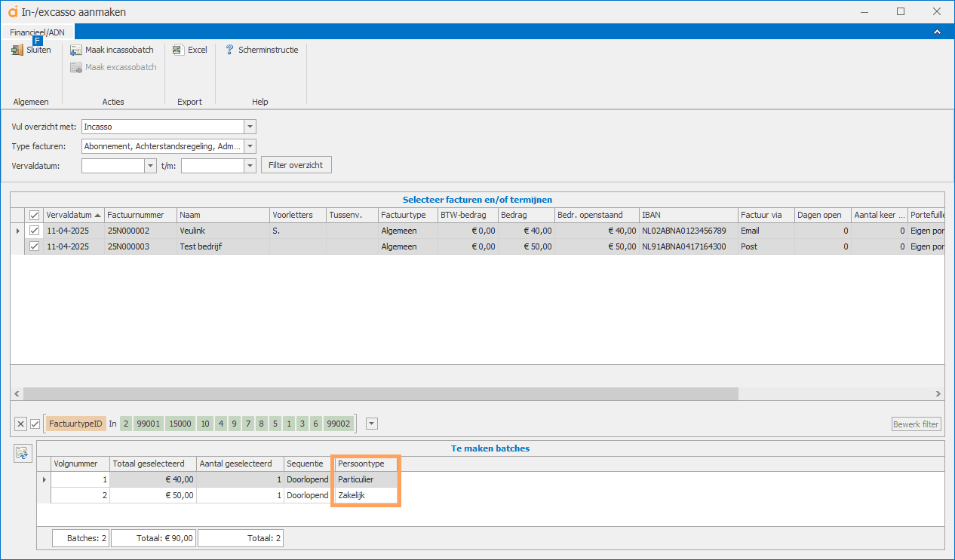Screen dimensions: 955x560
Task: Click the application logo in the title bar
Action: pos(12,12)
